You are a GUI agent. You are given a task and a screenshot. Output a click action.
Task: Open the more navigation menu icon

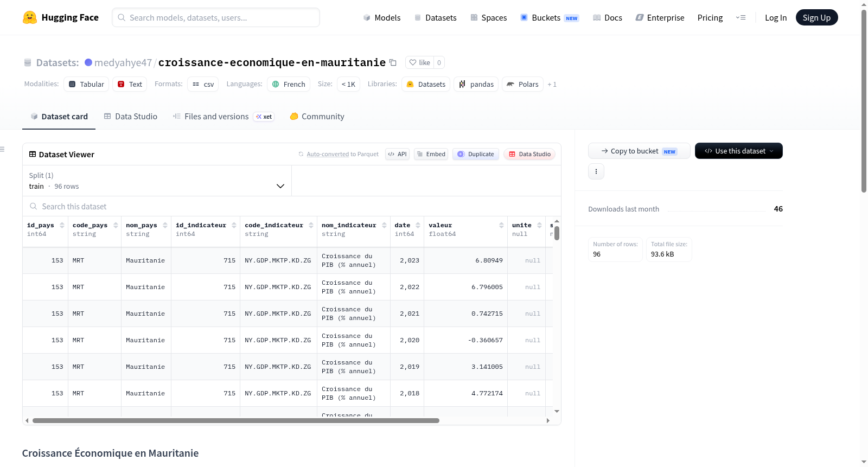click(x=741, y=17)
